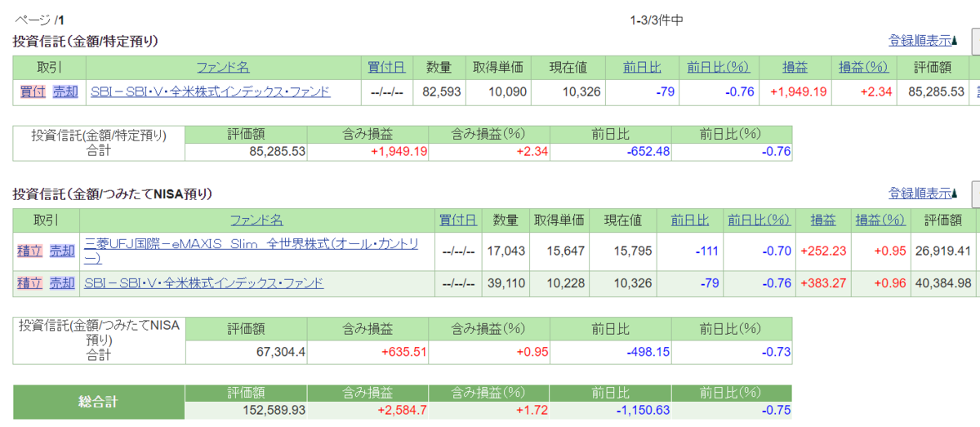Click the 投資信託(金額/特定預り) section heading
Image resolution: width=980 pixels, height=427 pixels.
(86, 41)
